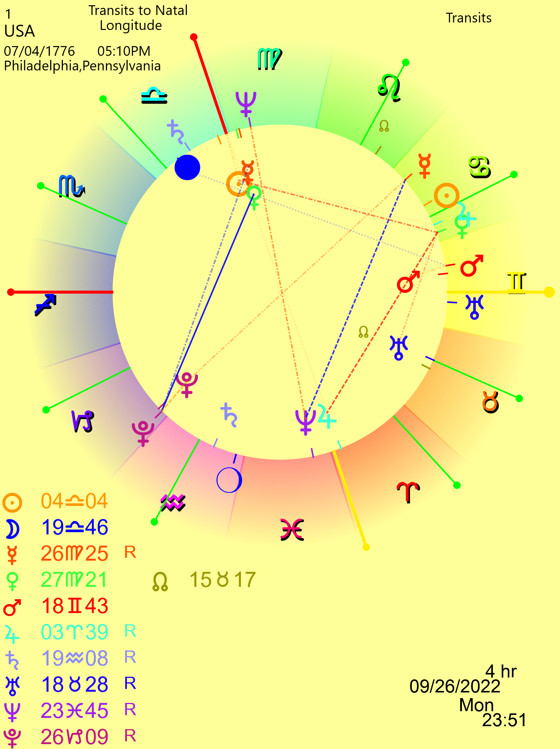Select the Mars 18 Gemini 43 legend entry
The height and width of the screenshot is (749, 560).
pos(74,606)
